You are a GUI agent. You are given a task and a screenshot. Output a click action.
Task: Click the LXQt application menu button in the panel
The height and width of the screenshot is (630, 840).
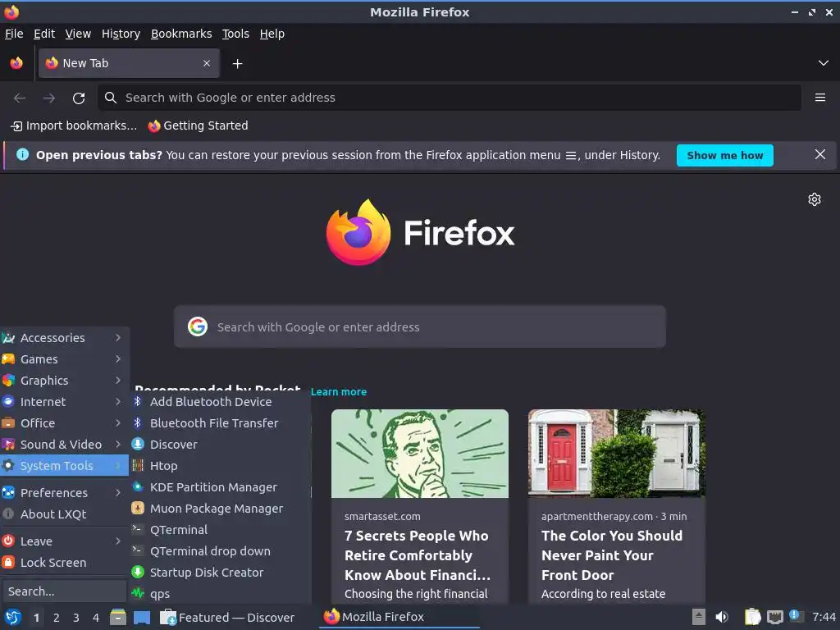13,617
